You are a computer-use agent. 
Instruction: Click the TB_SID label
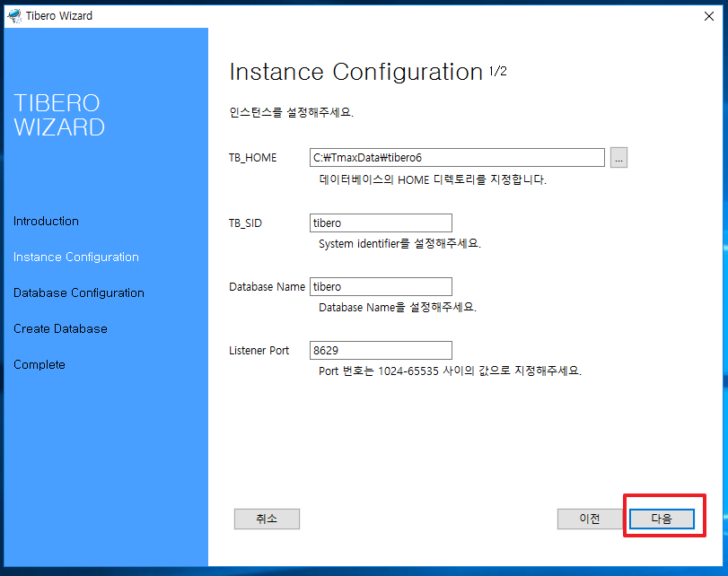tap(245, 223)
